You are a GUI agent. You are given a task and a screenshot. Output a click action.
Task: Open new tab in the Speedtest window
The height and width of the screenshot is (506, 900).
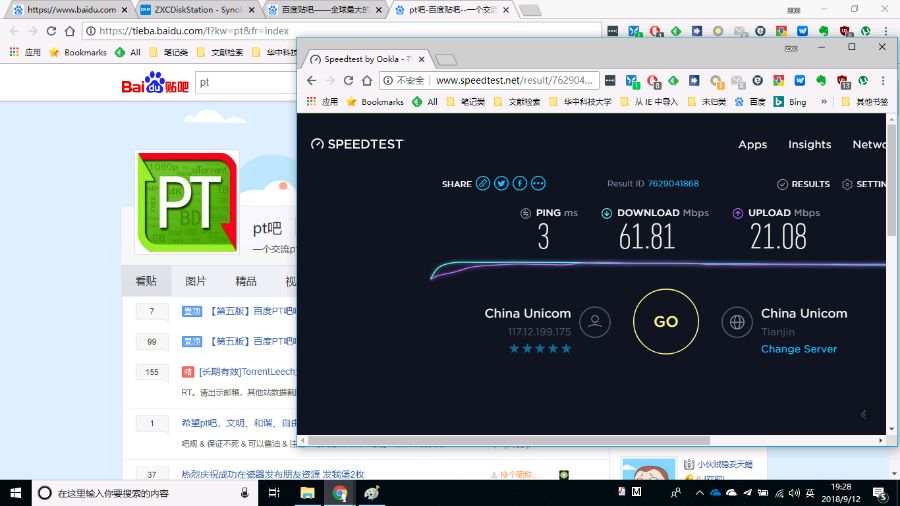(x=446, y=59)
